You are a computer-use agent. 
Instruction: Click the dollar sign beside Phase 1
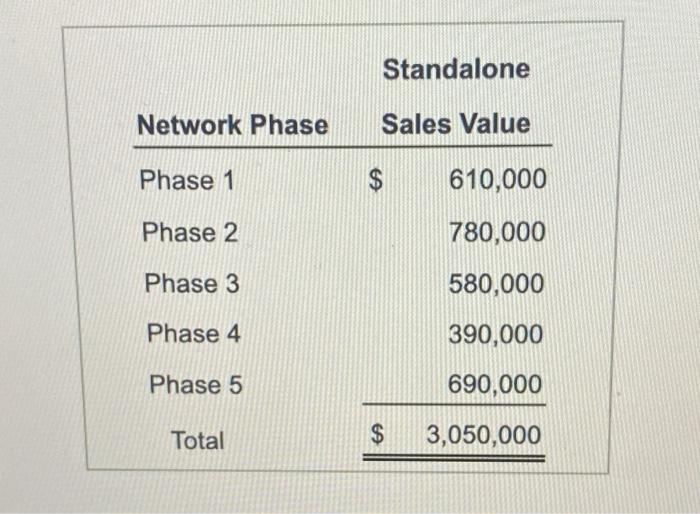[376, 180]
